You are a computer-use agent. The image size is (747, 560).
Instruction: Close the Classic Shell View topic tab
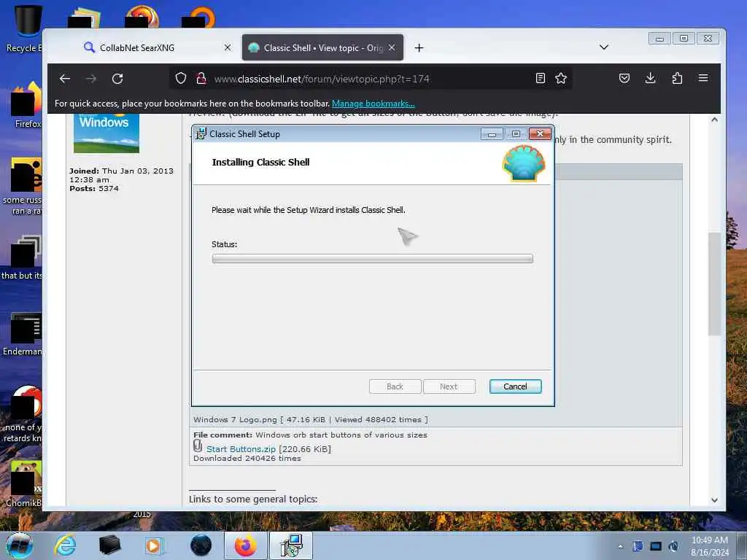[x=392, y=47]
